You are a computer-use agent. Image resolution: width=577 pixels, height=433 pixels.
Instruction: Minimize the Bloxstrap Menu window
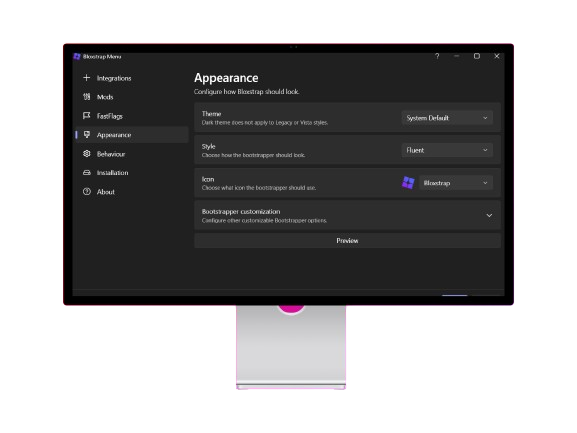[457, 56]
